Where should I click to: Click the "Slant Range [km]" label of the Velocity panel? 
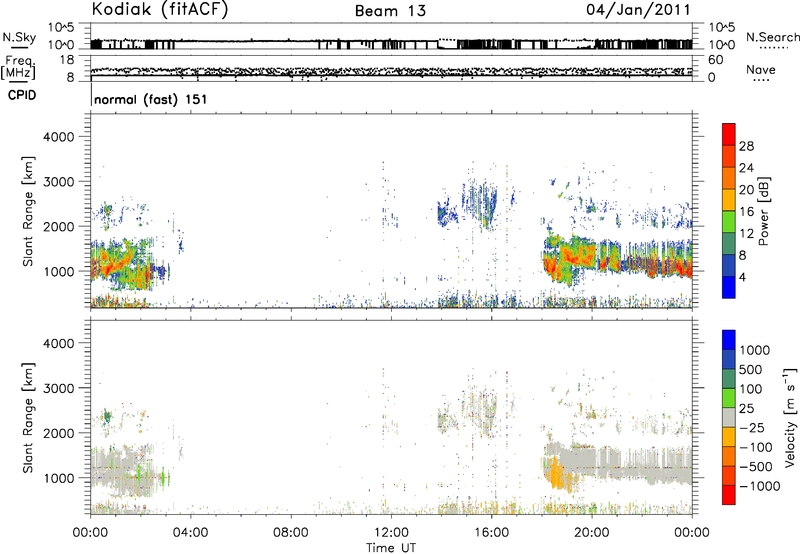click(28, 417)
